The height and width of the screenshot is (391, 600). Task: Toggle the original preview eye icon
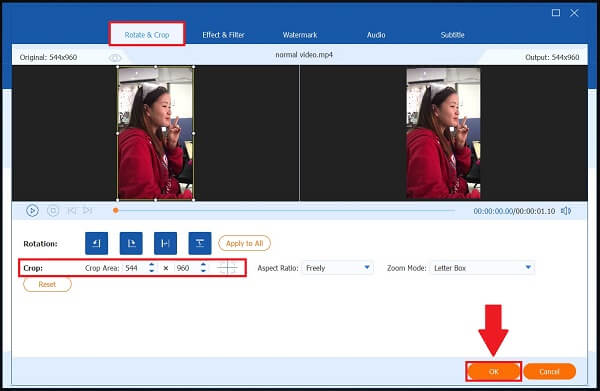[114, 58]
